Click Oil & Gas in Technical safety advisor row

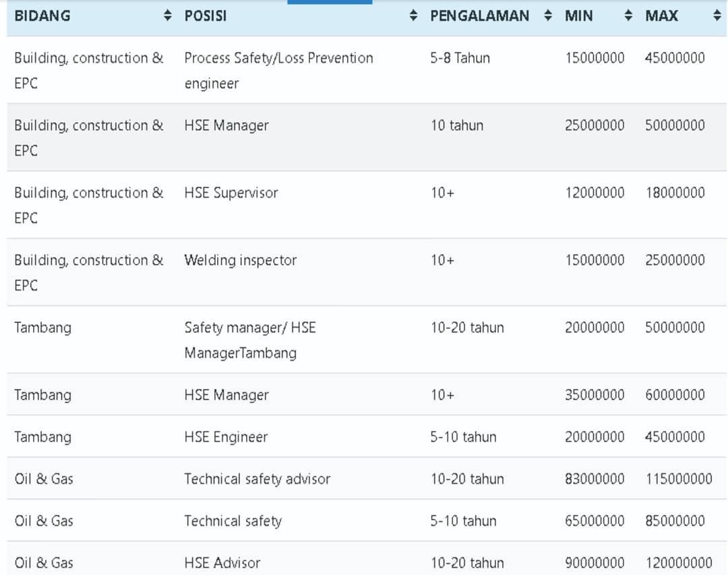44,479
